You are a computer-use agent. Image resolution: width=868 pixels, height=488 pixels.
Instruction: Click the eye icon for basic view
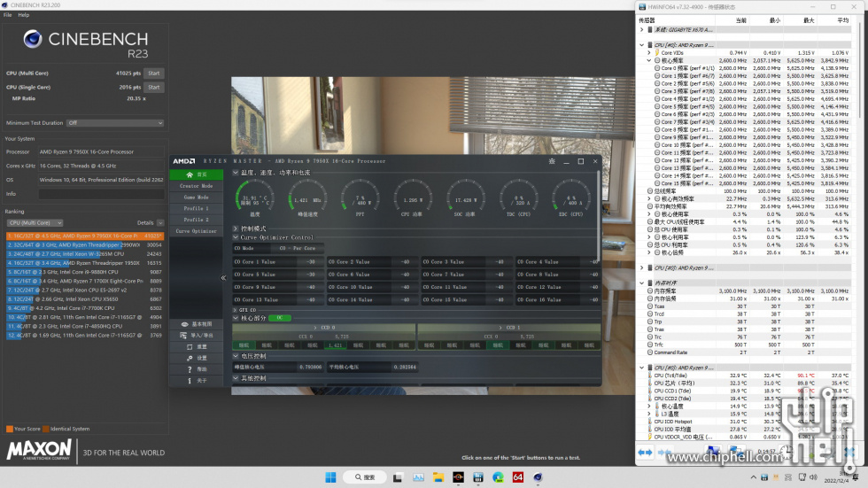click(x=185, y=324)
